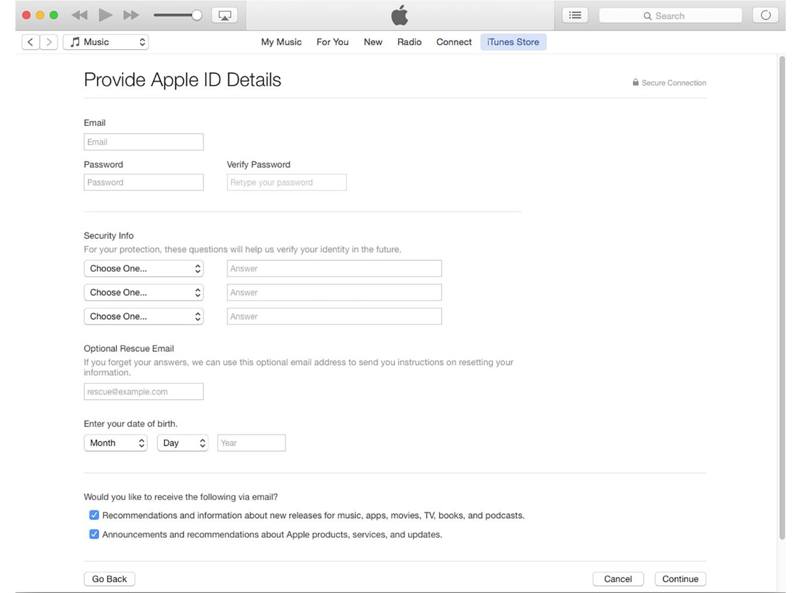Switch to the Radio tab
This screenshot has width=800, height=593.
(x=409, y=42)
